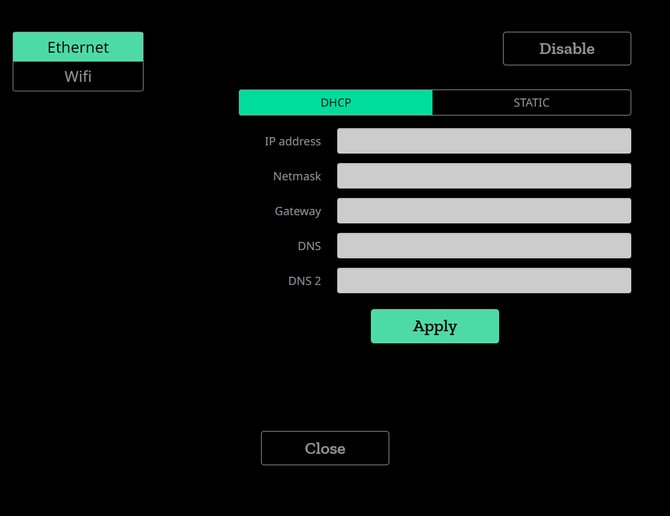Image resolution: width=670 pixels, height=516 pixels.
Task: Click the "IP address" label text
Action: tap(292, 141)
